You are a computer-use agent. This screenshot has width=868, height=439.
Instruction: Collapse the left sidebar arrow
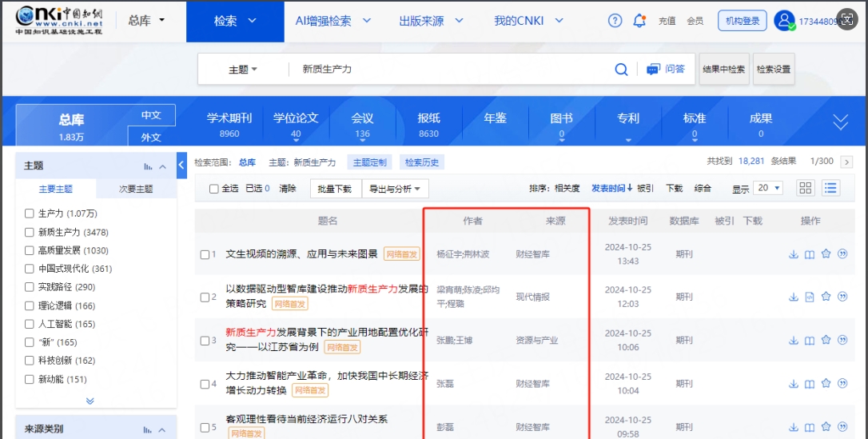[x=181, y=165]
